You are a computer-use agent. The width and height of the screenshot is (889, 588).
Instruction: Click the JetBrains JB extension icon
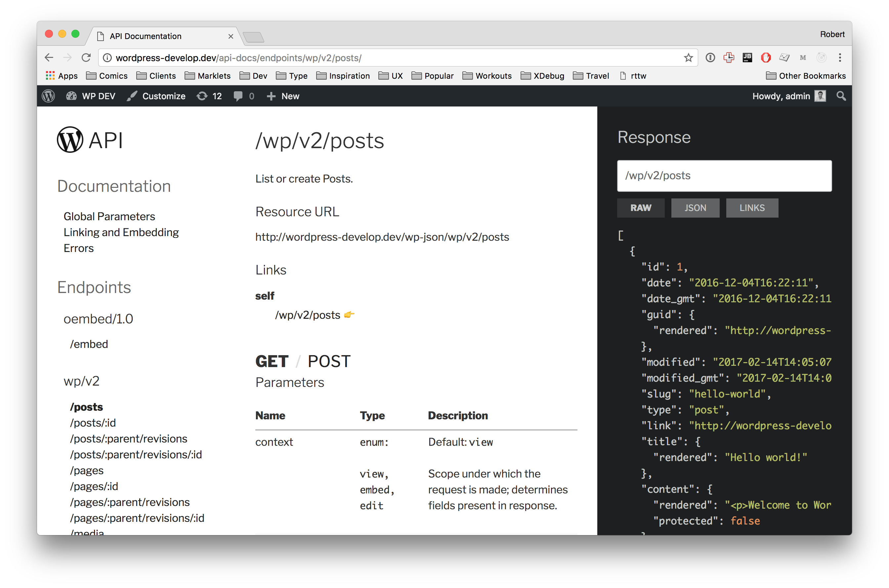[x=747, y=58]
